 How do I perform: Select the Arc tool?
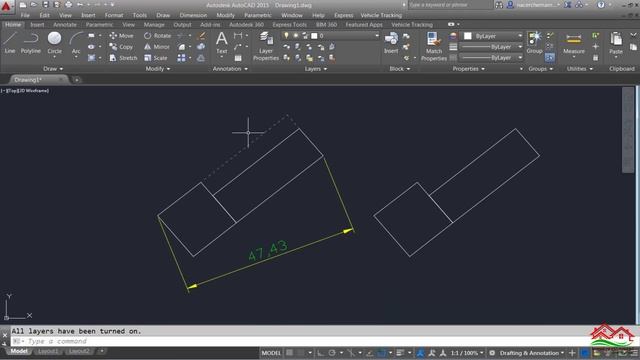(x=76, y=43)
